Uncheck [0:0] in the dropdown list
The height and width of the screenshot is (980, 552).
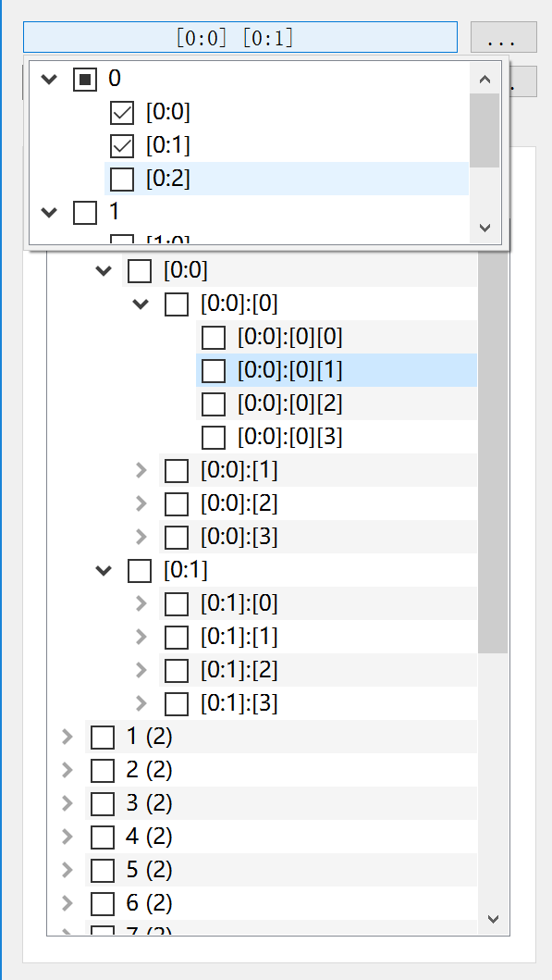click(x=121, y=112)
